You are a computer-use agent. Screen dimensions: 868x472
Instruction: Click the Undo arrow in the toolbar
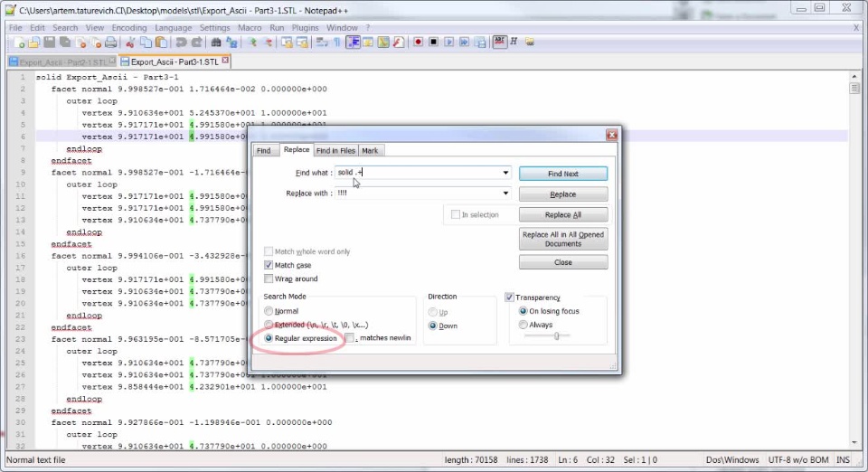click(181, 42)
